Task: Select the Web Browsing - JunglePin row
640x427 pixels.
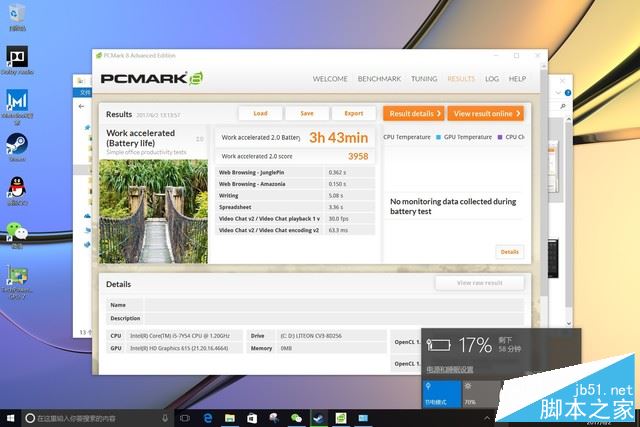Action: [295, 172]
